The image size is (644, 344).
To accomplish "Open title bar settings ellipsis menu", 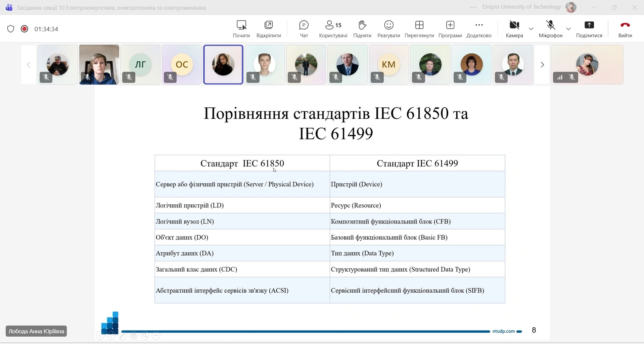I will [473, 7].
